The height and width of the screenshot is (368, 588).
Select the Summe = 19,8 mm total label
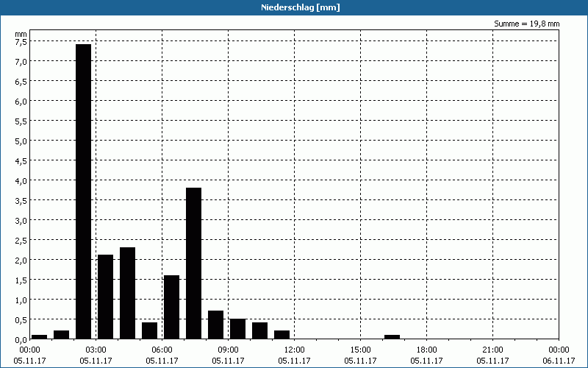coord(526,24)
